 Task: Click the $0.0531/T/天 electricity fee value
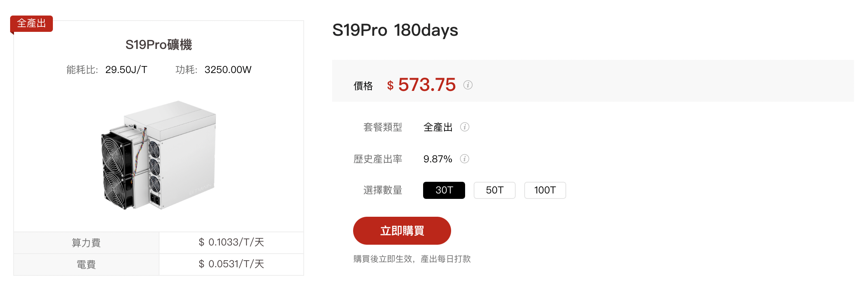(231, 264)
